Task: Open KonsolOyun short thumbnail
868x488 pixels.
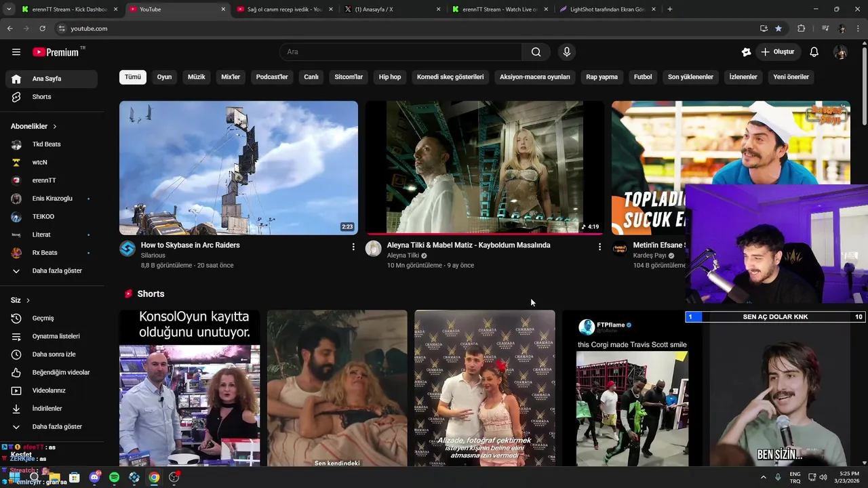Action: point(189,388)
